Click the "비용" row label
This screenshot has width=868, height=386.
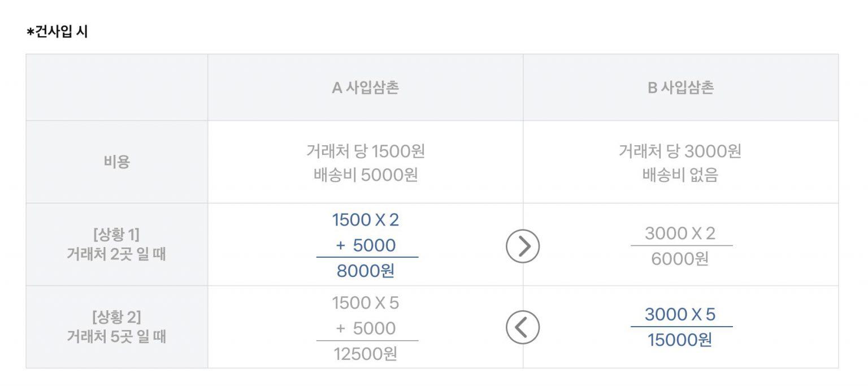(116, 163)
